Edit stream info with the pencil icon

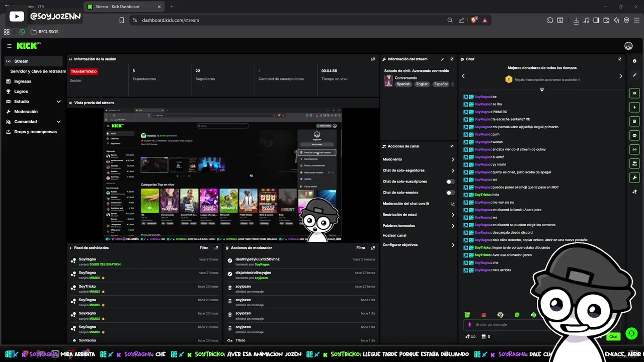click(x=442, y=59)
